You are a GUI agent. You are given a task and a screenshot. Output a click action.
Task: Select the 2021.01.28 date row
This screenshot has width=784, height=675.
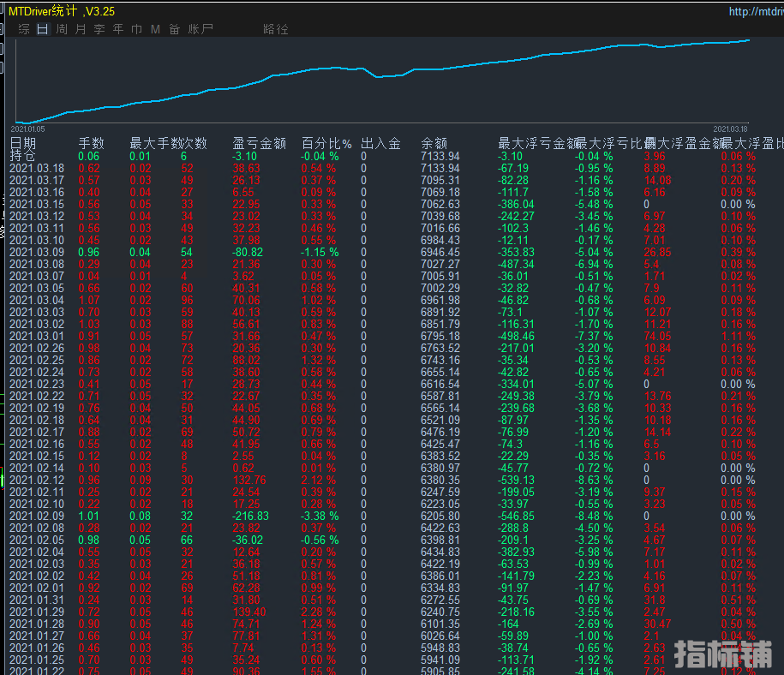pyautogui.click(x=37, y=624)
